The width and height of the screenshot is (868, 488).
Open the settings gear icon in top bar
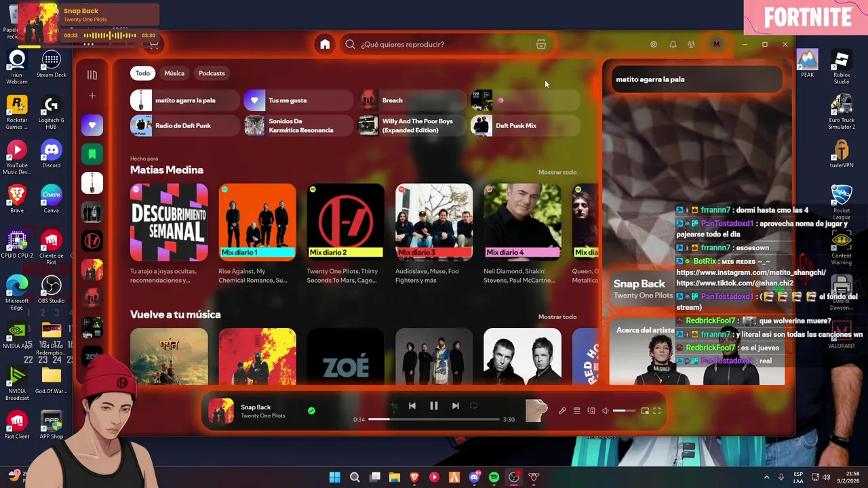654,44
